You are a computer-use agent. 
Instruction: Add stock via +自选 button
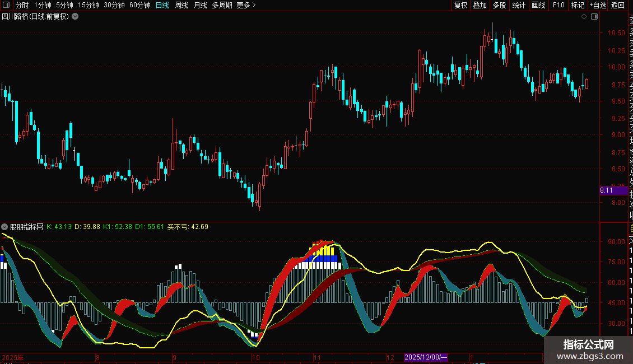pyautogui.click(x=598, y=5)
